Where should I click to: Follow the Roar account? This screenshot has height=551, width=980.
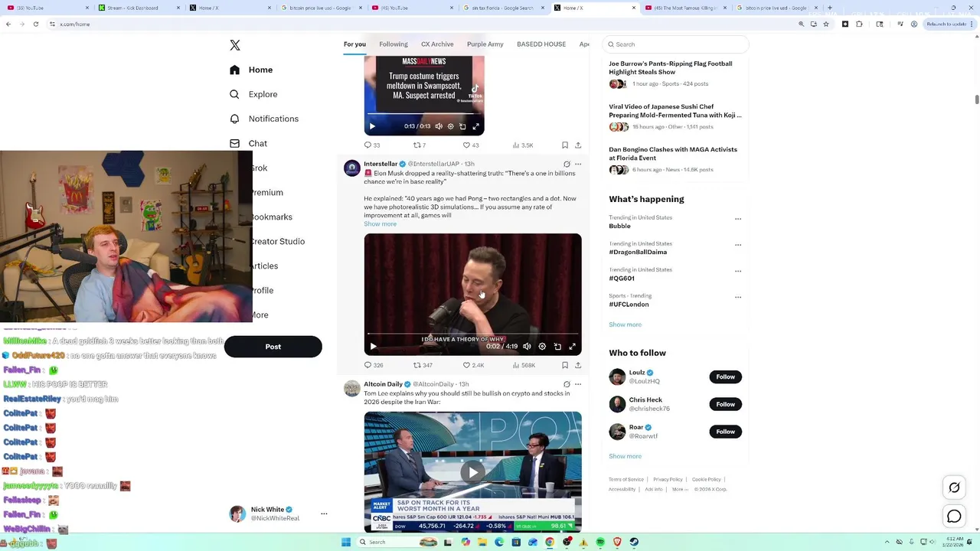tap(725, 432)
